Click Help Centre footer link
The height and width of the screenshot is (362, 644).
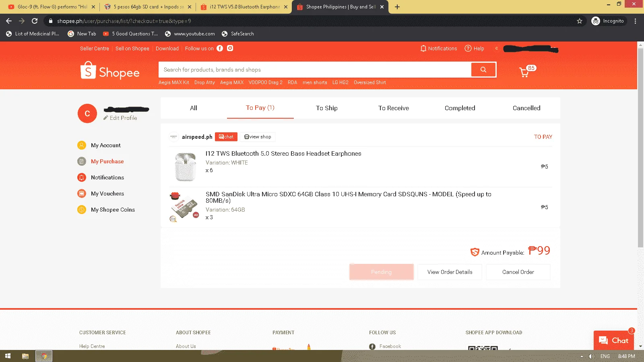click(92, 346)
